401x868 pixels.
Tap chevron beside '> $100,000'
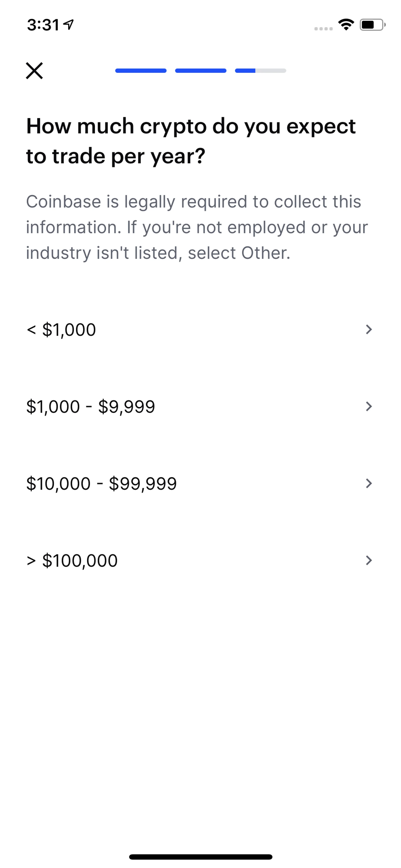[369, 560]
